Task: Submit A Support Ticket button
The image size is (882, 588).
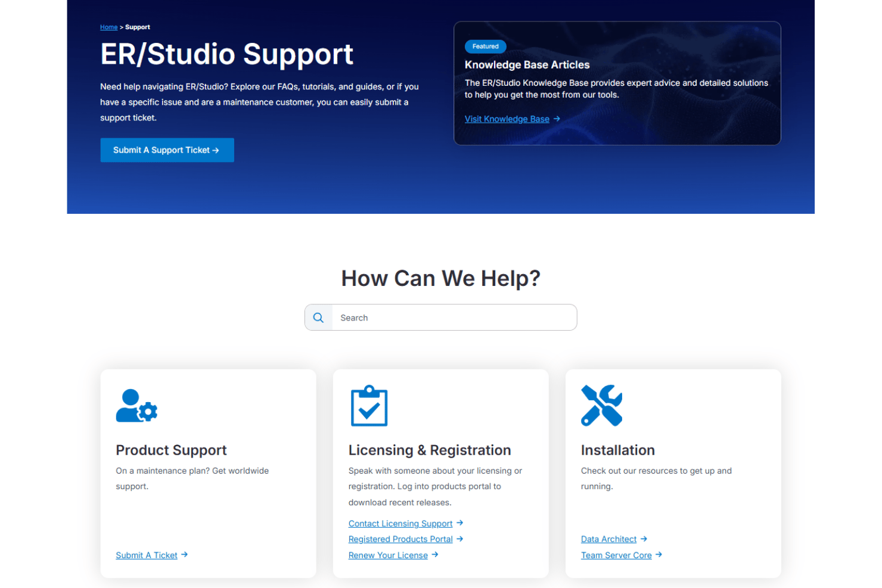Action: tap(167, 150)
